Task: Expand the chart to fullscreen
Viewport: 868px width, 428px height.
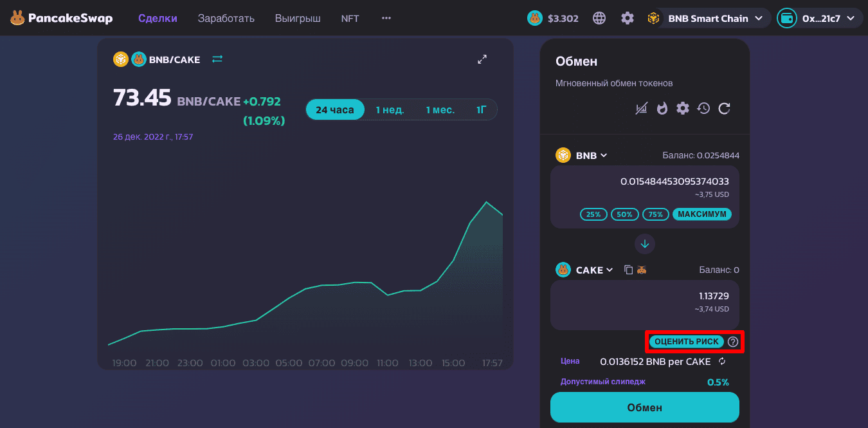Action: coord(482,59)
